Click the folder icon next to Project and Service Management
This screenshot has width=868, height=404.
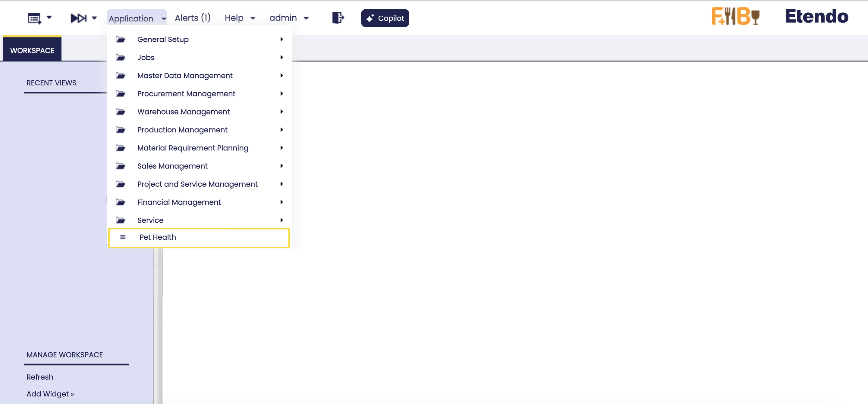[120, 184]
